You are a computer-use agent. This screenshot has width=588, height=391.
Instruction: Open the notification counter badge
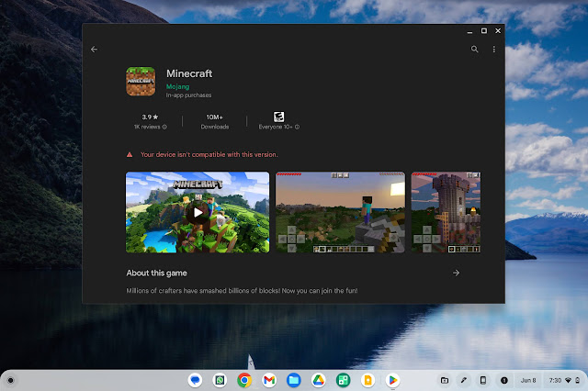click(x=504, y=381)
